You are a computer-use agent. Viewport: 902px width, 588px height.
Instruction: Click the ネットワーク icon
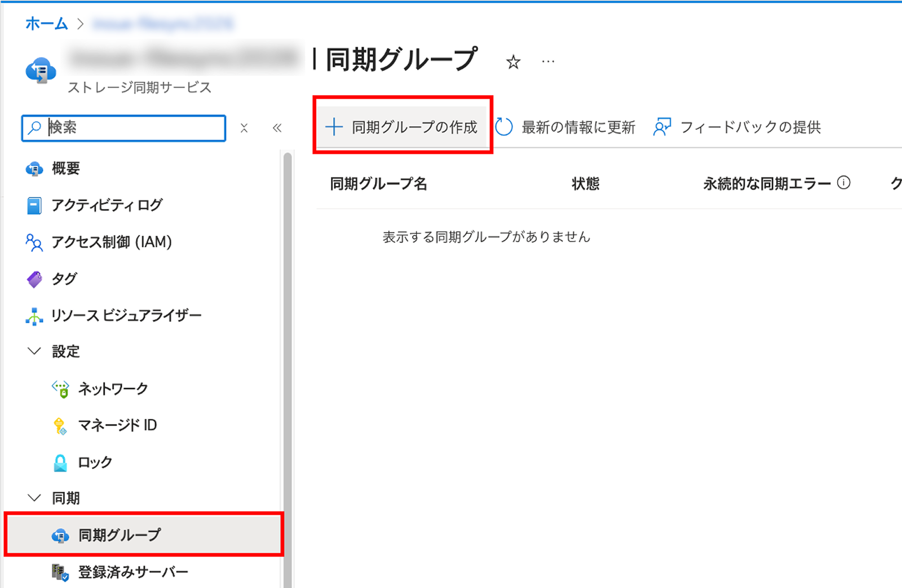[60, 389]
